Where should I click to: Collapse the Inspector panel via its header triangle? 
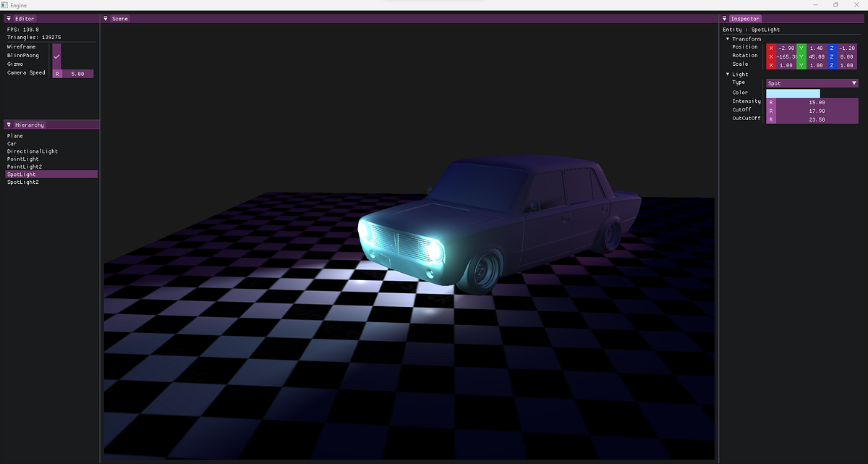pyautogui.click(x=723, y=18)
